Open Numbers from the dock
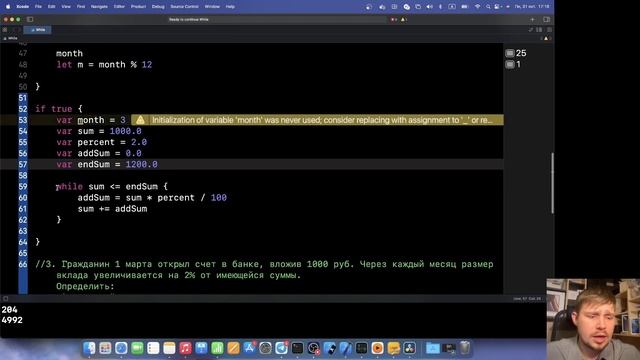 (x=217, y=348)
